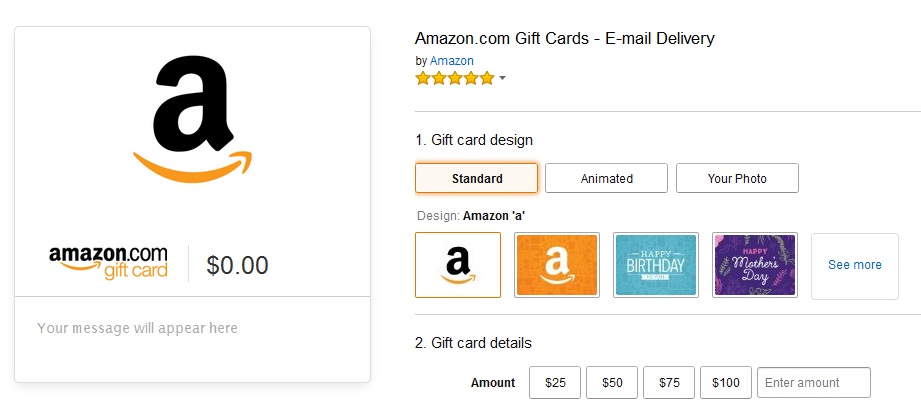The width and height of the screenshot is (921, 404).
Task: Open the Your Photo design tab
Action: tap(737, 178)
